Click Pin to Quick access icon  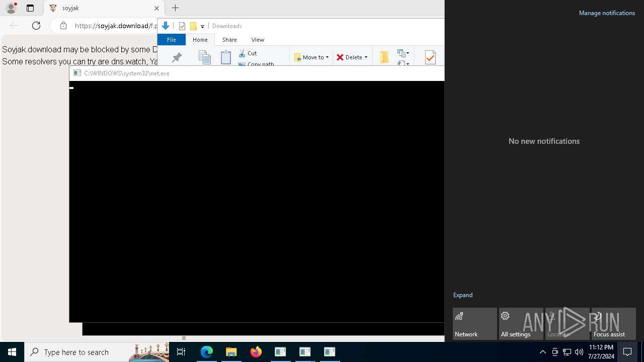(177, 57)
